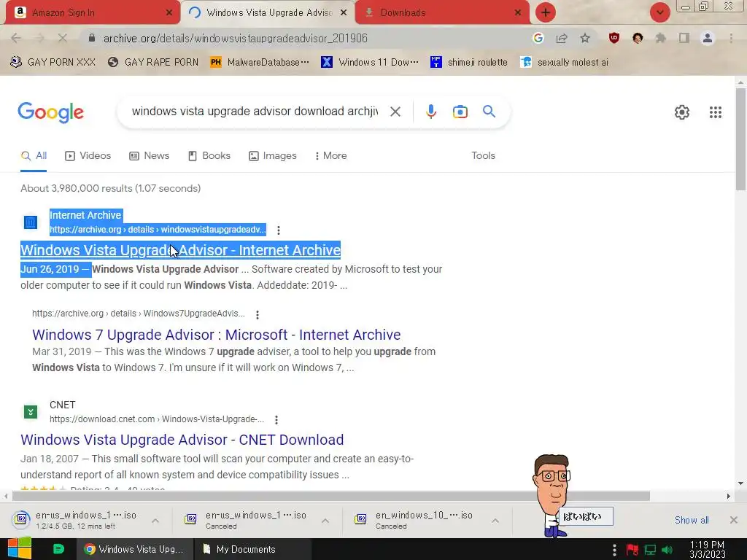Viewport: 747px width, 560px height.
Task: Click the share page icon in address bar
Action: point(562,38)
